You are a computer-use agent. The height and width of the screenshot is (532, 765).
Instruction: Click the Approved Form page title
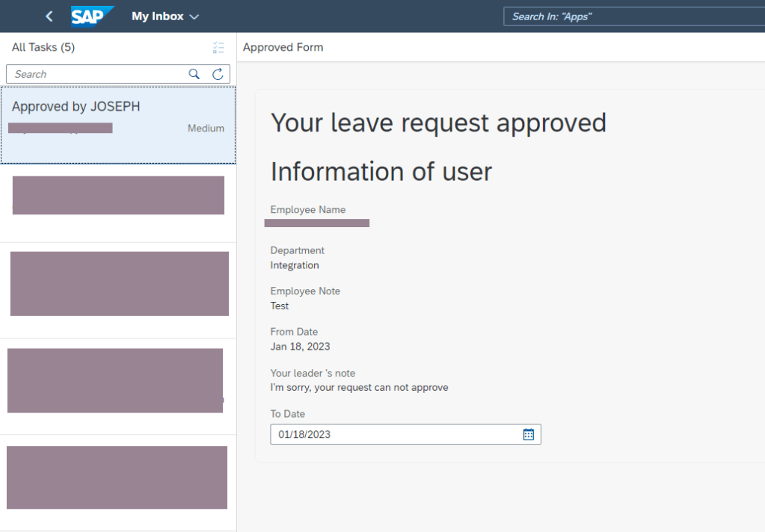283,47
